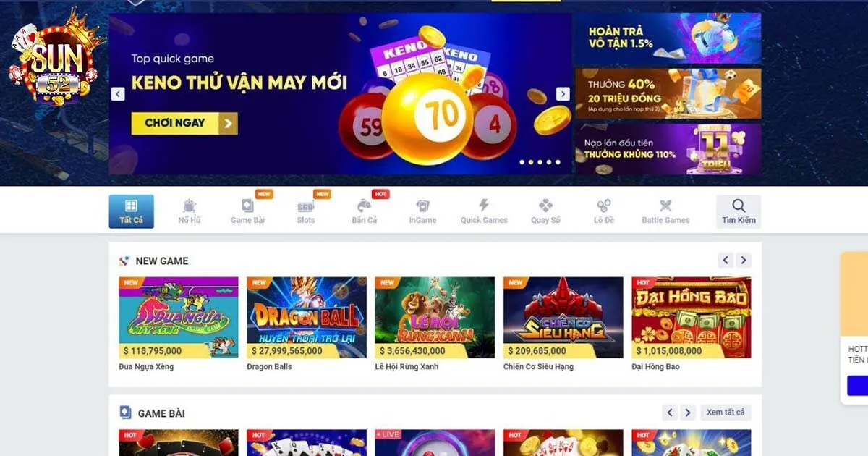Go to next banner slide arrow
The height and width of the screenshot is (456, 868).
[x=563, y=94]
